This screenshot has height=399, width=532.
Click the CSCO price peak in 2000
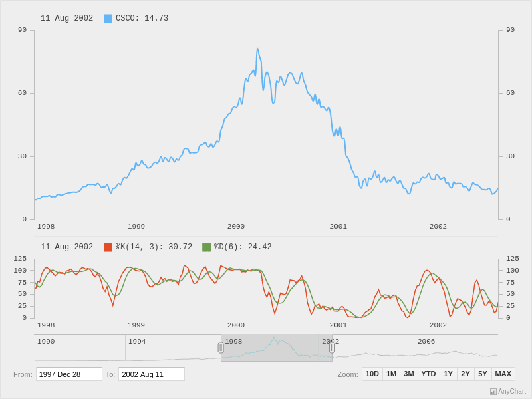(x=257, y=49)
